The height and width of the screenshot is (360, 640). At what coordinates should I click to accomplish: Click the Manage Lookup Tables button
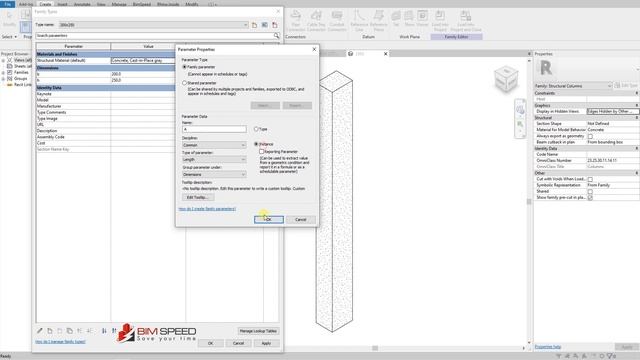tap(258, 331)
